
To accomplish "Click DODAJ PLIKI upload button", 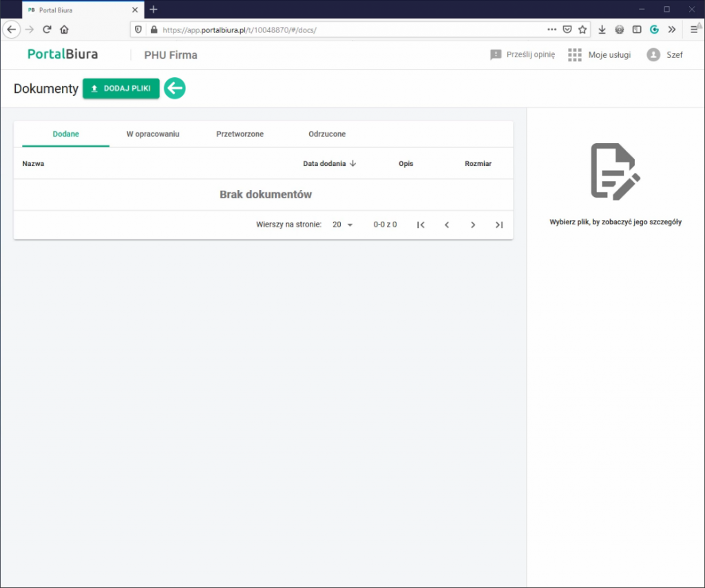I will pos(121,89).
